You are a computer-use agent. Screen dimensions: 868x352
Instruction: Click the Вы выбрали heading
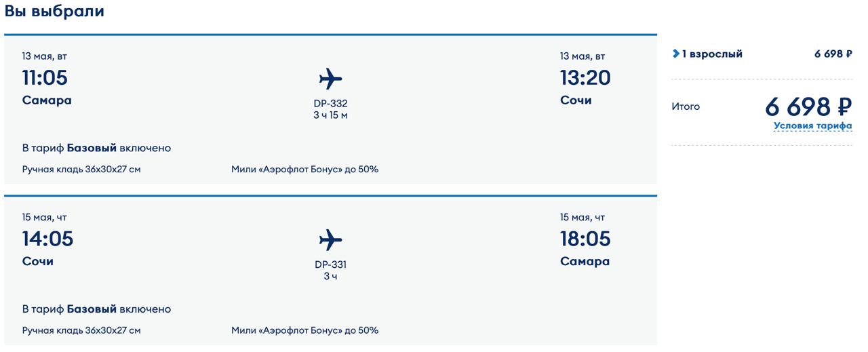pyautogui.click(x=54, y=12)
